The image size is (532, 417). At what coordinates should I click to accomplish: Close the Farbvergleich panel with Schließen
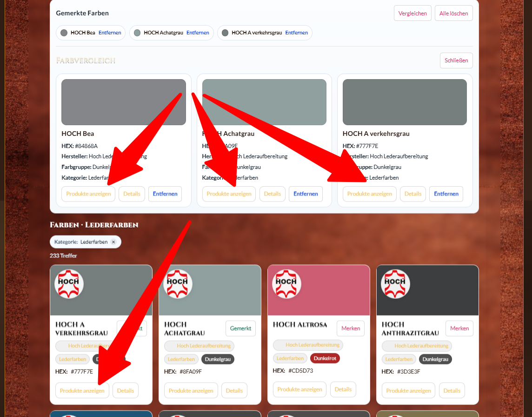tap(456, 61)
